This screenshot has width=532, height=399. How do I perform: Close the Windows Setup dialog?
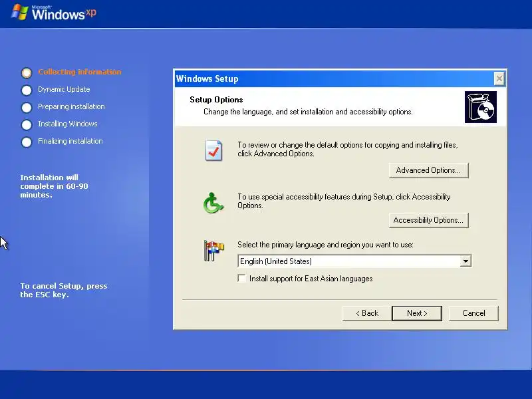[x=499, y=78]
